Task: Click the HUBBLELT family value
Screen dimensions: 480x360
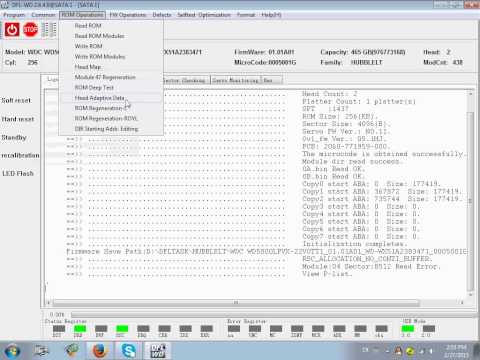Action: pos(366,62)
